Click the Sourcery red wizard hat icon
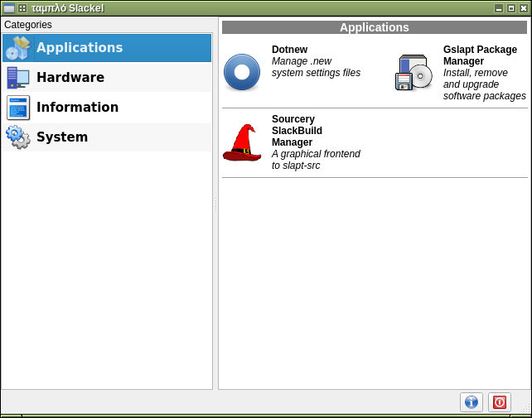 [242, 142]
